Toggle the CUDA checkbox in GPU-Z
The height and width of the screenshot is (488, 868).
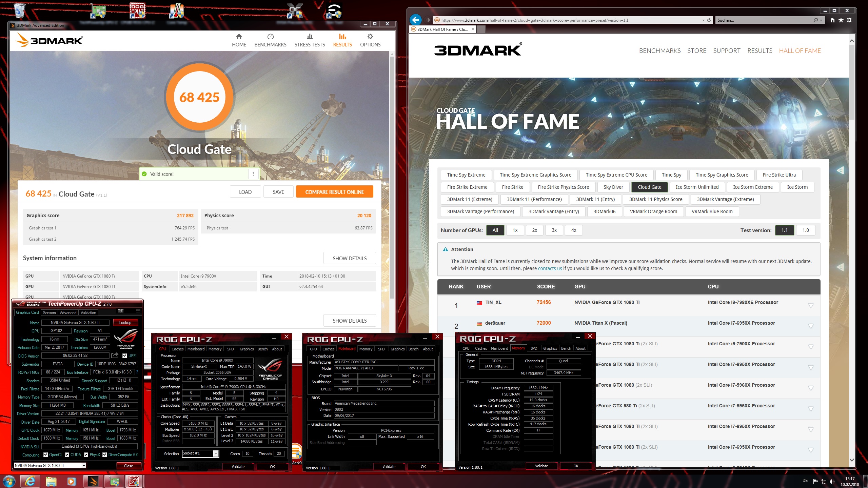point(67,455)
